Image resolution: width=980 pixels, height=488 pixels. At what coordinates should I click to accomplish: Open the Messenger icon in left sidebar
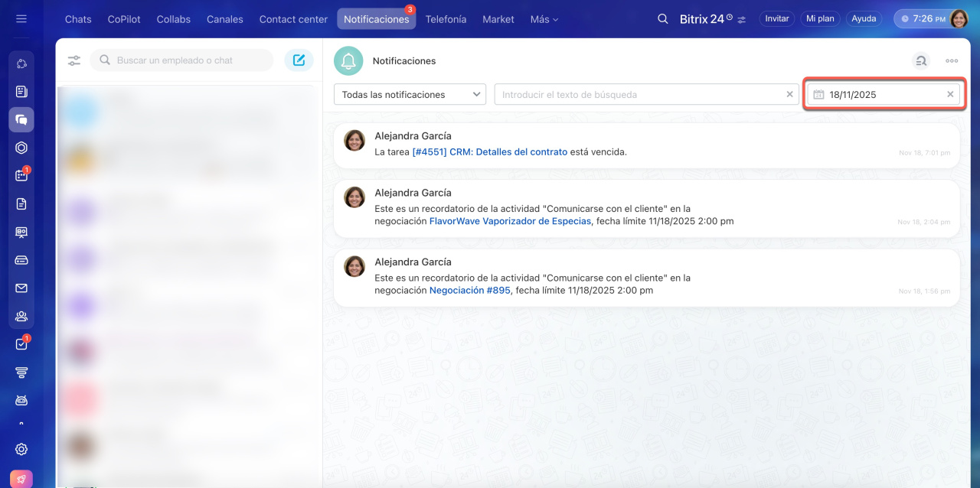click(21, 120)
